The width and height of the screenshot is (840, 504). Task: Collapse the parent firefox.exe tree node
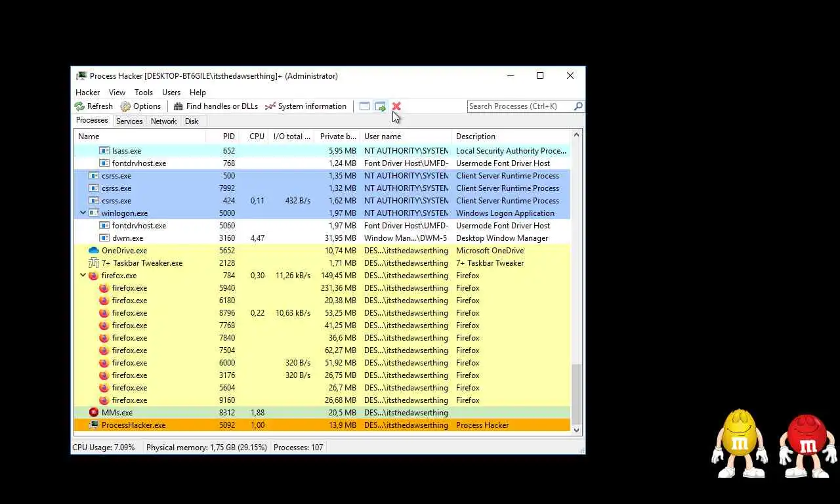[83, 276]
